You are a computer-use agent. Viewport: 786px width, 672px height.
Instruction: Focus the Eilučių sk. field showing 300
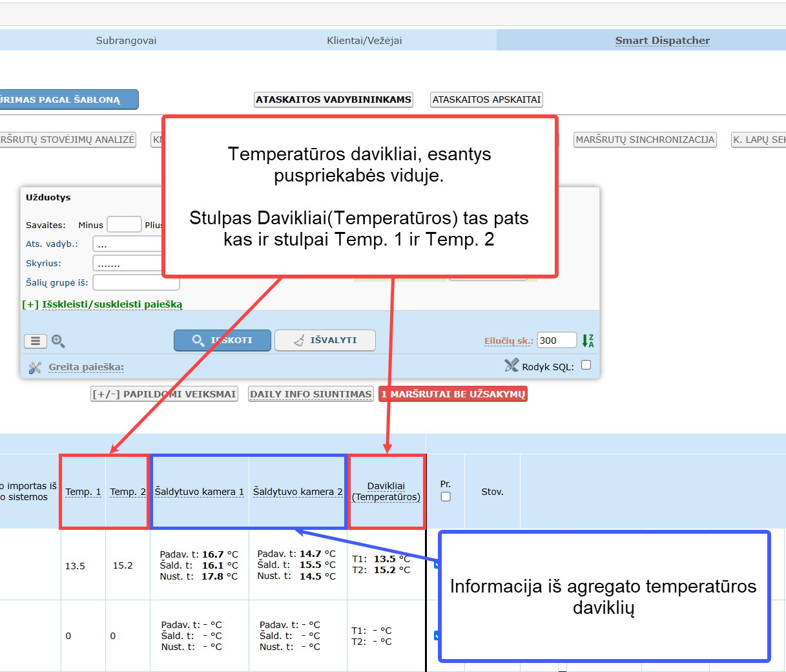(557, 341)
